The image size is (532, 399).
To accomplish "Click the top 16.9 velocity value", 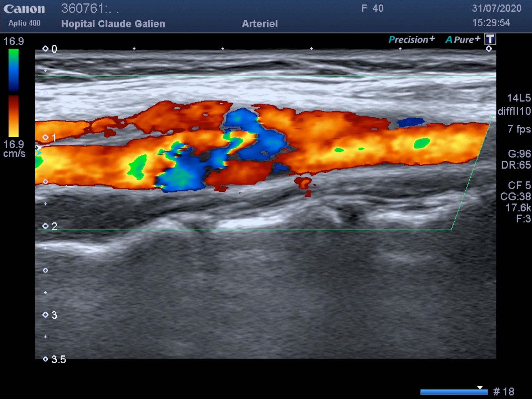I will (13, 41).
